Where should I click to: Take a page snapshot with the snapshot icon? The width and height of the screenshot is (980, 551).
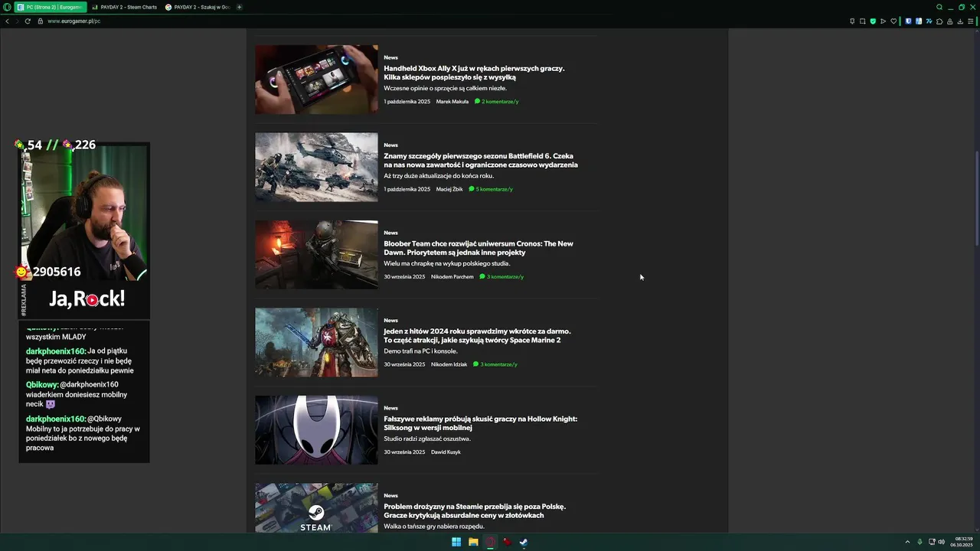tap(862, 21)
